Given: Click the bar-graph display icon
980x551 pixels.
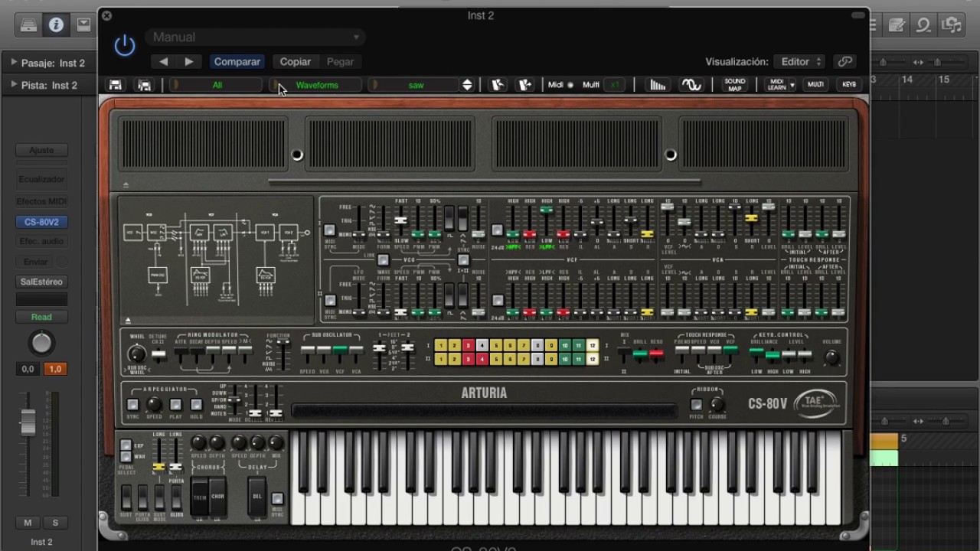Looking at the screenshot, I should 658,85.
